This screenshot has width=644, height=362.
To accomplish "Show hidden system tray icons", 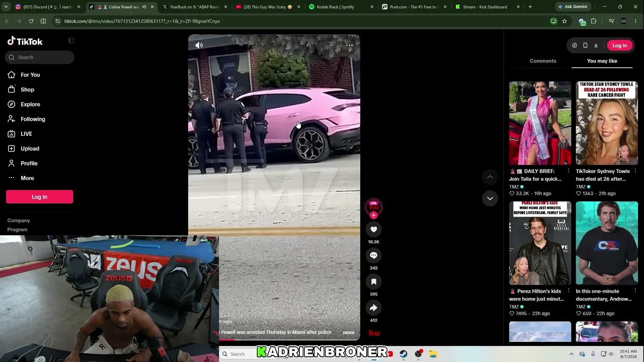I will pyautogui.click(x=571, y=354).
